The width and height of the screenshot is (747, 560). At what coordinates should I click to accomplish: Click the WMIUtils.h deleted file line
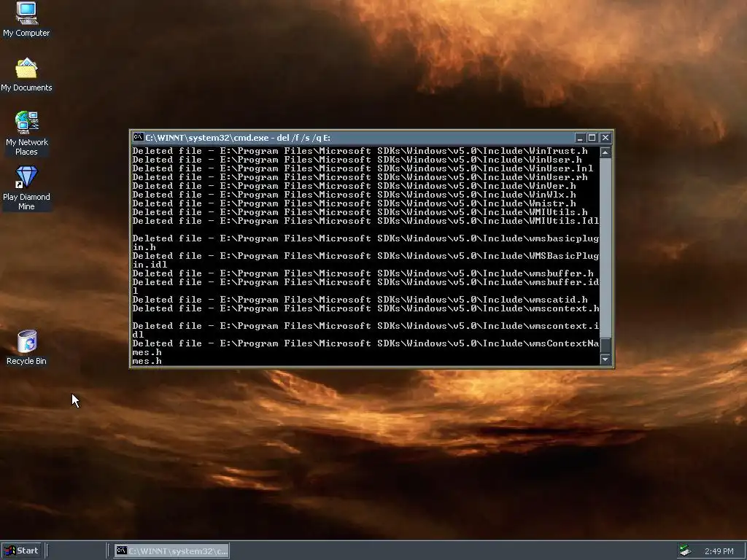point(360,212)
